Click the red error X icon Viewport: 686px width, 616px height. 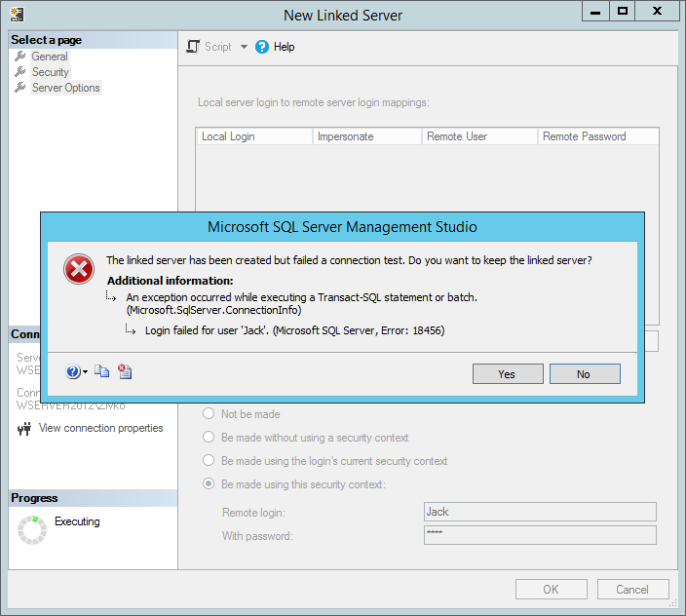[79, 269]
